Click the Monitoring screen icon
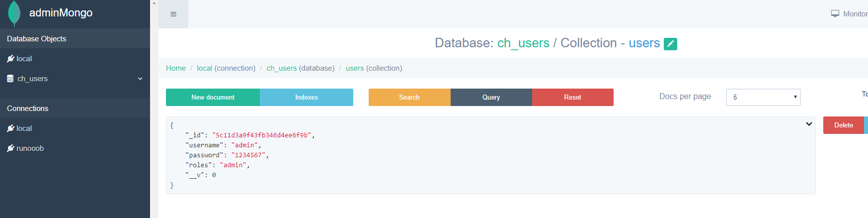 coord(835,14)
